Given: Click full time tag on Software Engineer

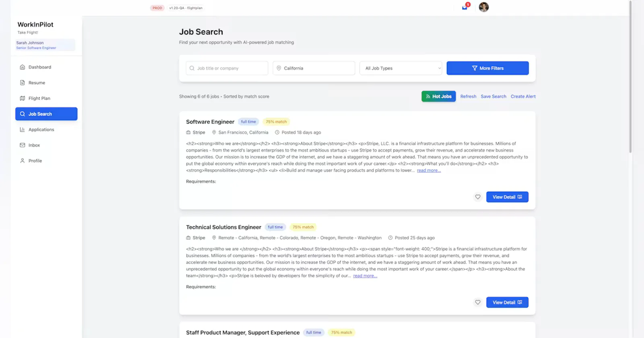Looking at the screenshot, I should point(248,122).
